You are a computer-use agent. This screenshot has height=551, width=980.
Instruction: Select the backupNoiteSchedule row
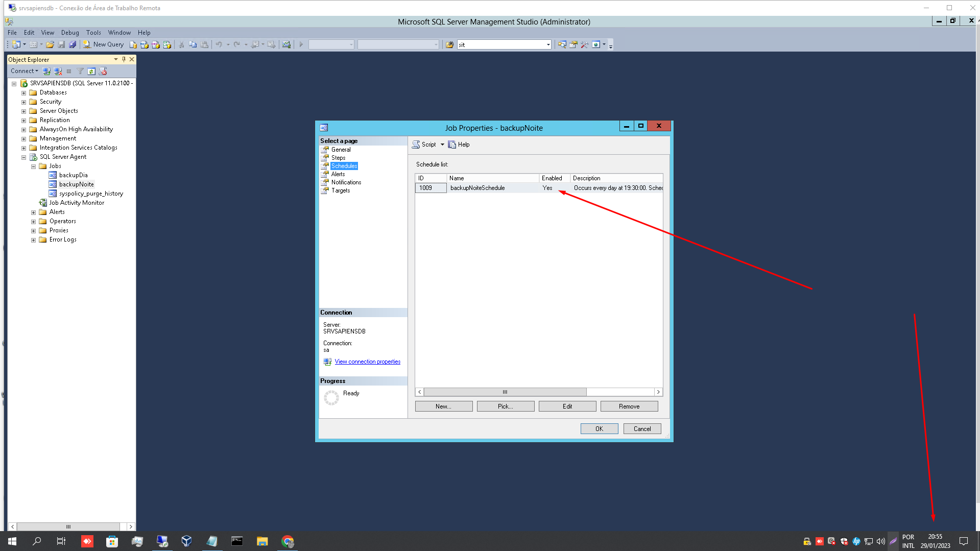click(539, 188)
